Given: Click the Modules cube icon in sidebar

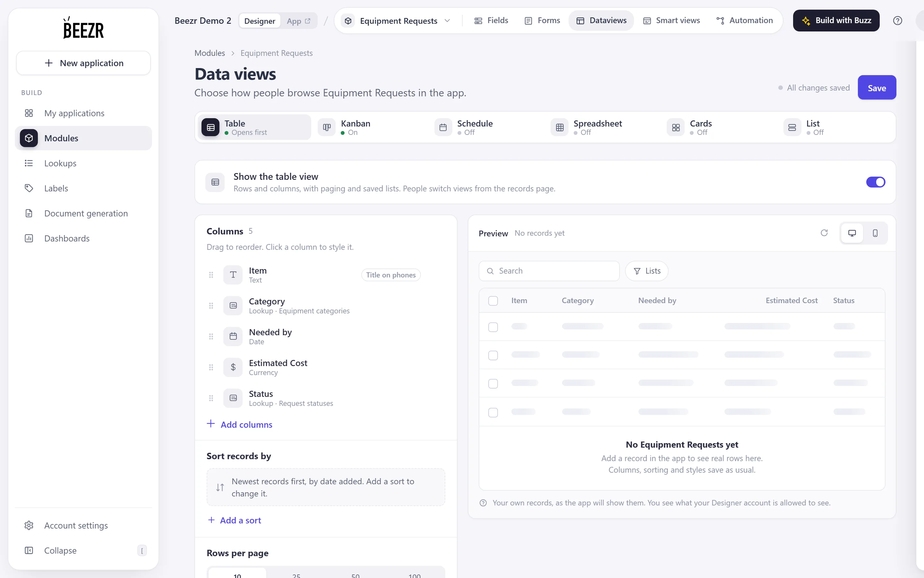Looking at the screenshot, I should coord(29,138).
